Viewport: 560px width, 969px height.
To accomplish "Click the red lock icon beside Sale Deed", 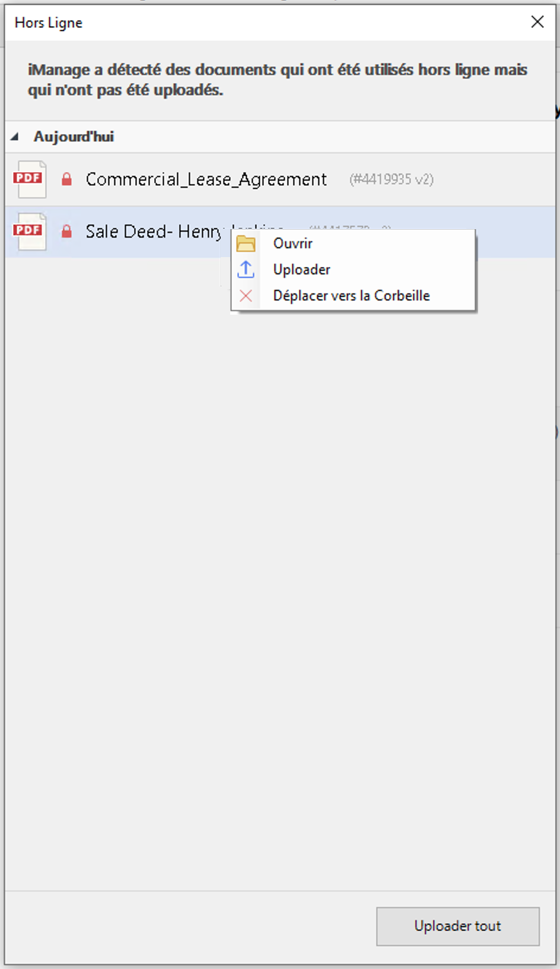I will pyautogui.click(x=67, y=232).
